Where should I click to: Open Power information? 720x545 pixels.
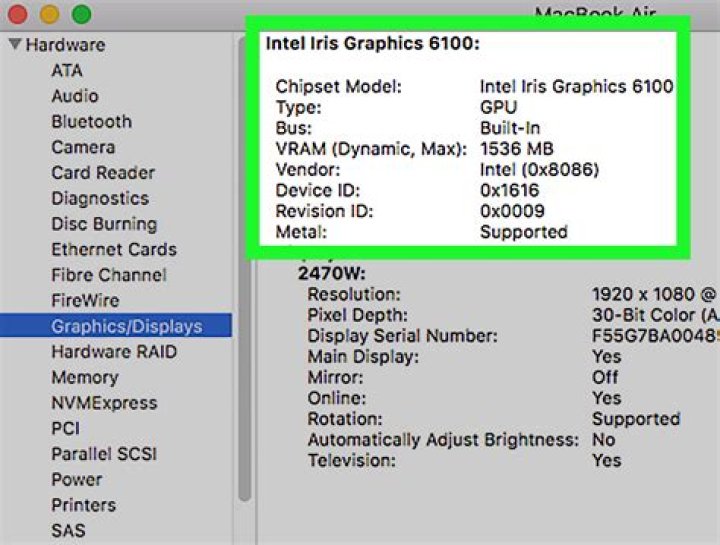[77, 480]
